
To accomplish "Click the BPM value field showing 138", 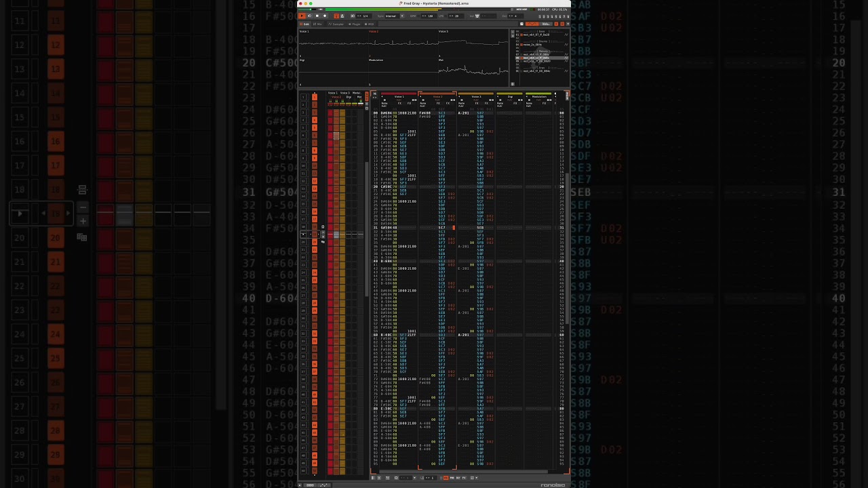I will pos(430,16).
